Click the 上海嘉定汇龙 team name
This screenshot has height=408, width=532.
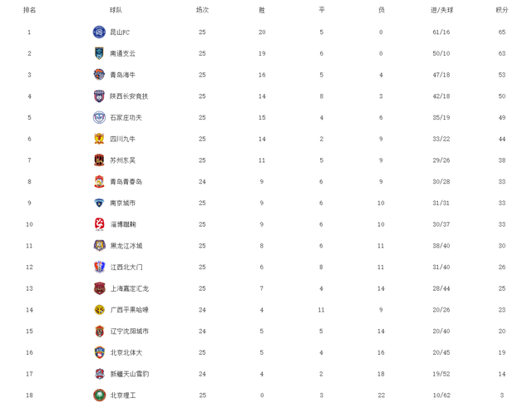[130, 288]
